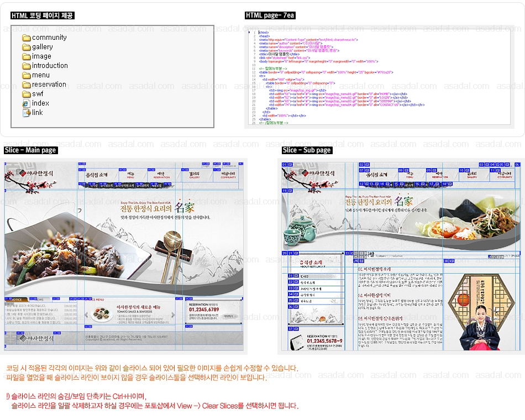Click the calendar icon beside sub page reservation
The width and height of the screenshot is (525, 420).
297,342
